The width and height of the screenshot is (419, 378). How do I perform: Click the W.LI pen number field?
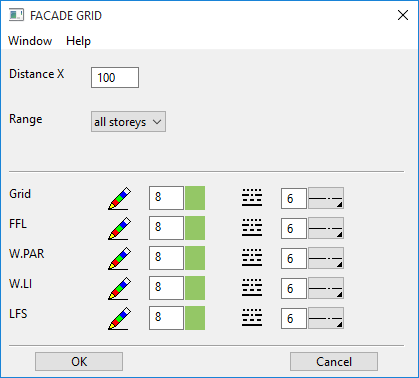pos(166,288)
